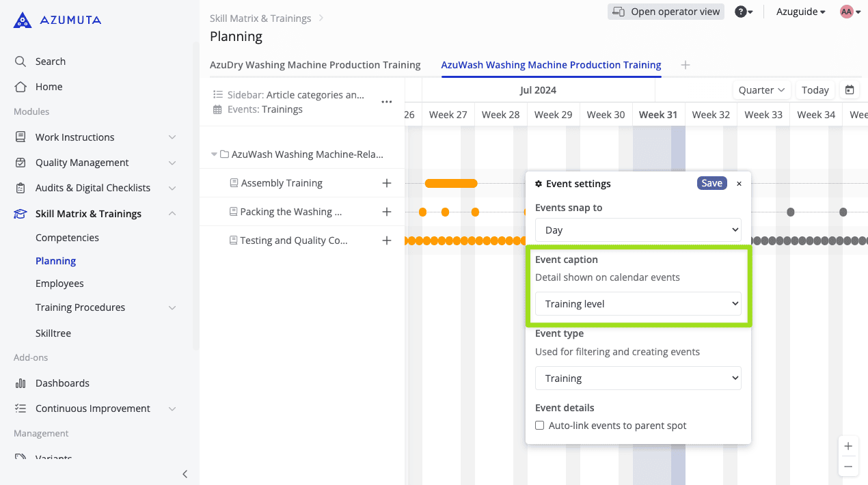Image resolution: width=868 pixels, height=485 pixels.
Task: Open the three-dots sidebar options menu
Action: [x=387, y=102]
